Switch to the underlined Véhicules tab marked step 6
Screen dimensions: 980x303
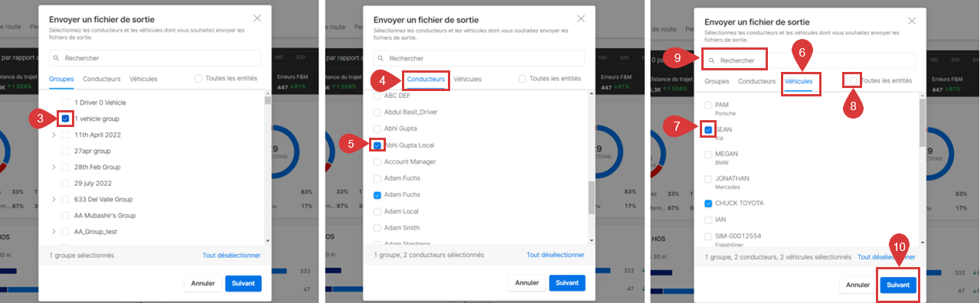click(799, 80)
